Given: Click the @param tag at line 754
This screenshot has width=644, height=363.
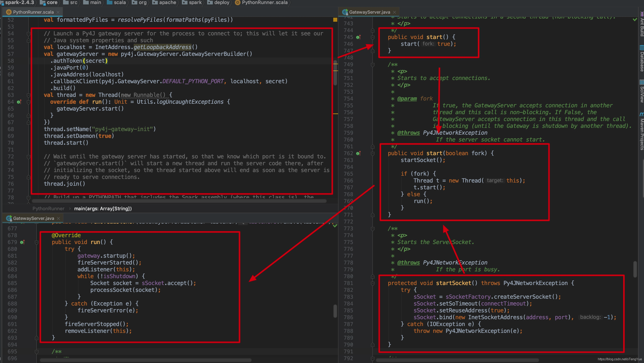Looking at the screenshot, I should (407, 99).
